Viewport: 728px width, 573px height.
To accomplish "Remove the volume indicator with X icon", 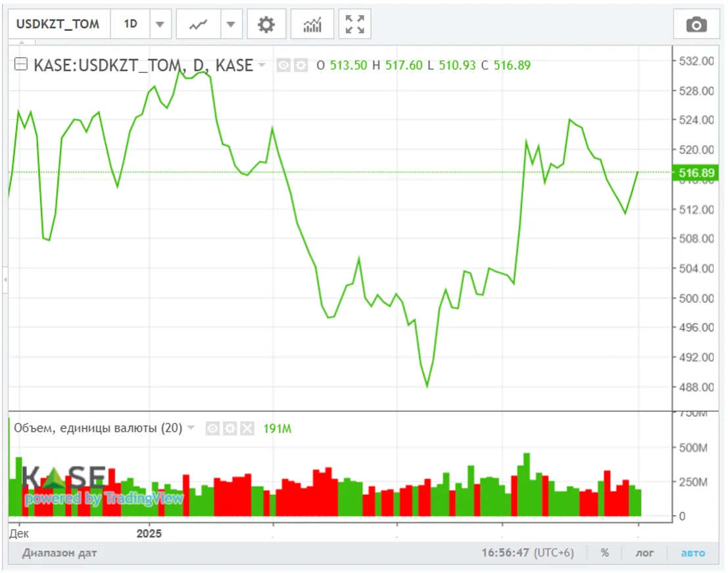I will pyautogui.click(x=247, y=428).
